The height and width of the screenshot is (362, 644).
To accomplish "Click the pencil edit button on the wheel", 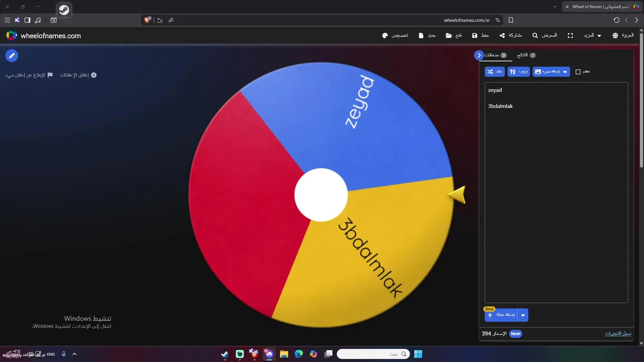I will [12, 55].
